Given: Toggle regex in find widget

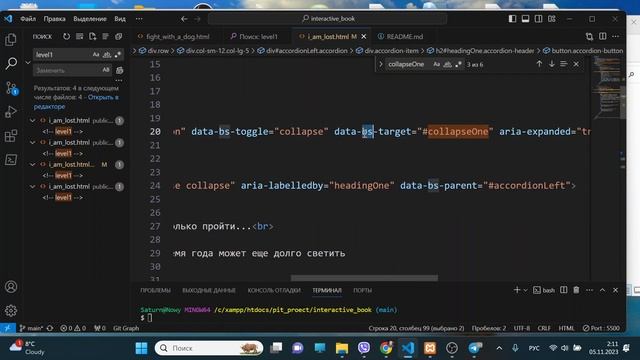Looking at the screenshot, I should (x=458, y=64).
